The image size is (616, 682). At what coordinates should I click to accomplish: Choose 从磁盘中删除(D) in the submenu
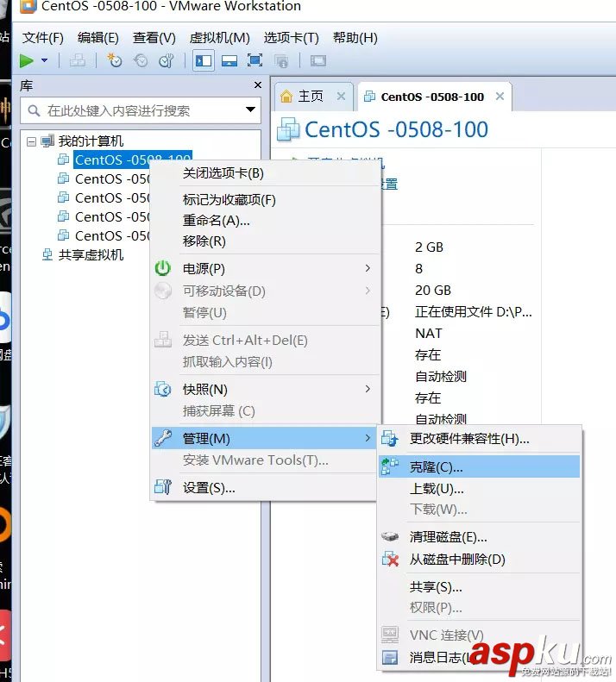click(479, 559)
